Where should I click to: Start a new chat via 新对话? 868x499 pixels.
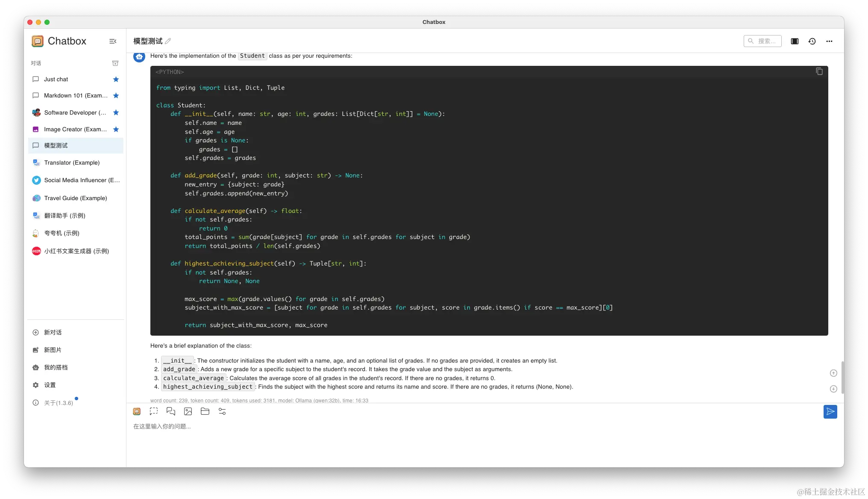tap(53, 333)
